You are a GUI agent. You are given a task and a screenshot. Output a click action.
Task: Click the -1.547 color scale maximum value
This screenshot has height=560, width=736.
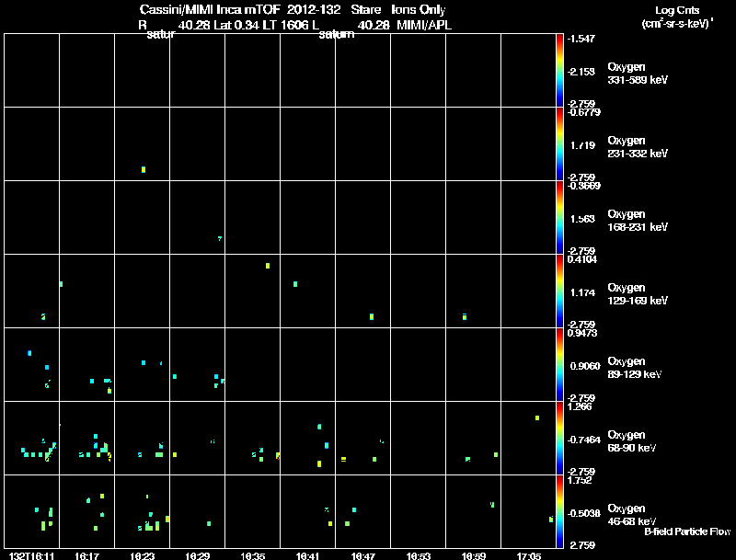pyautogui.click(x=581, y=39)
